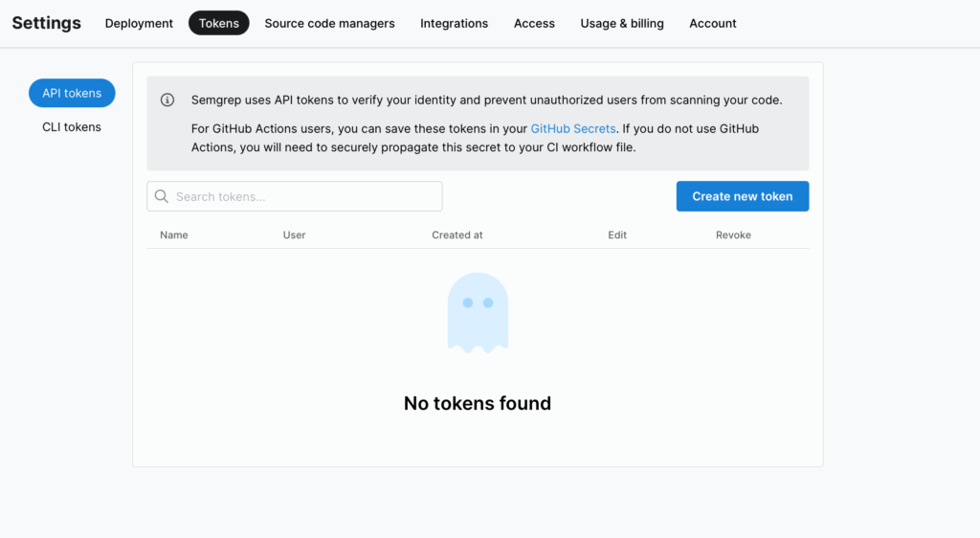Image resolution: width=980 pixels, height=538 pixels.
Task: Click the User column header
Action: coord(294,235)
